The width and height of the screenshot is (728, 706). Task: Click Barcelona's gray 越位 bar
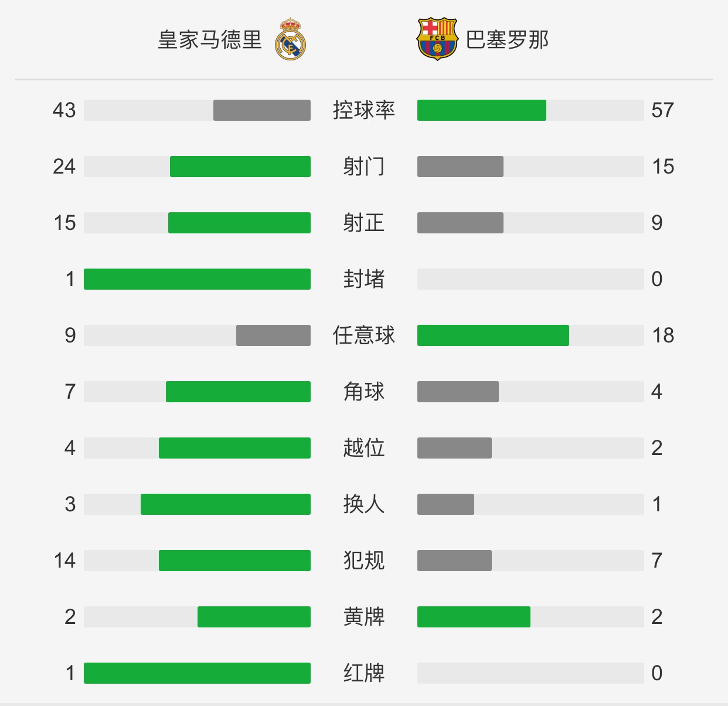[x=454, y=448]
